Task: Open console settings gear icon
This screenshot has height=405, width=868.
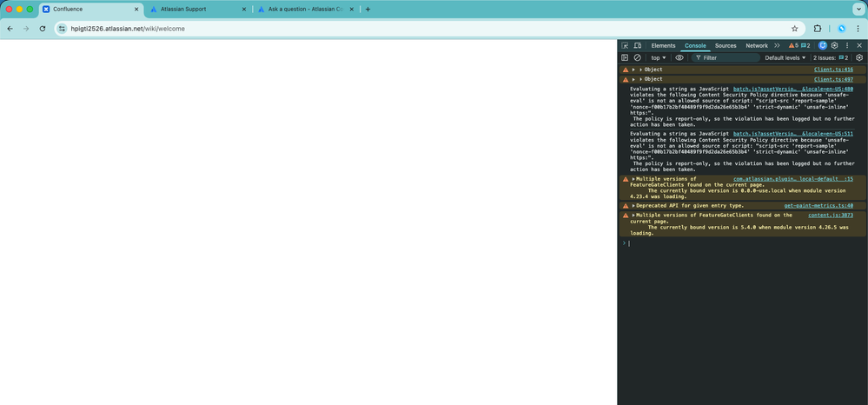Action: click(x=859, y=57)
